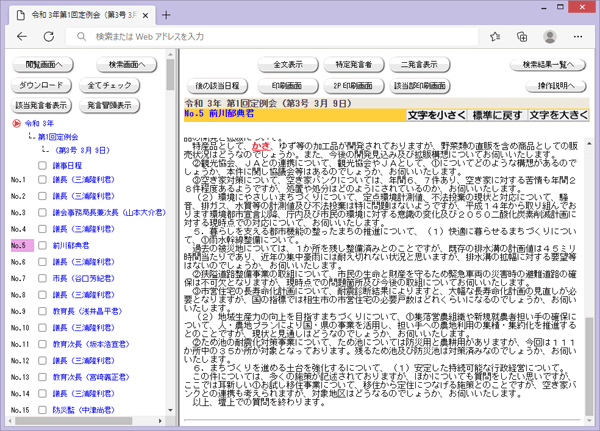Click left panel scrollbar down arrow
The image size is (600, 431).
pyautogui.click(x=170, y=410)
